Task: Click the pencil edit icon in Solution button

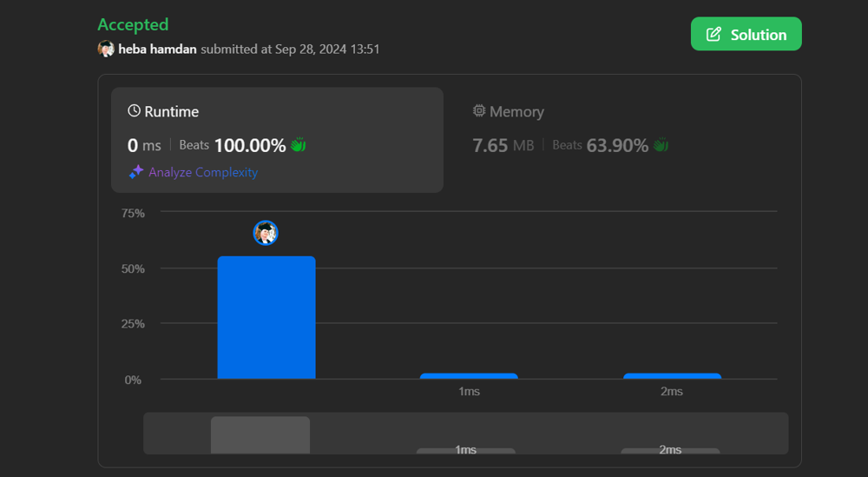Action: tap(713, 35)
